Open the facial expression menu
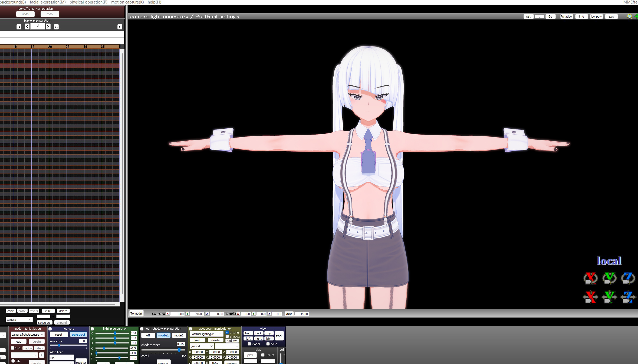638x364 pixels. (x=48, y=2)
